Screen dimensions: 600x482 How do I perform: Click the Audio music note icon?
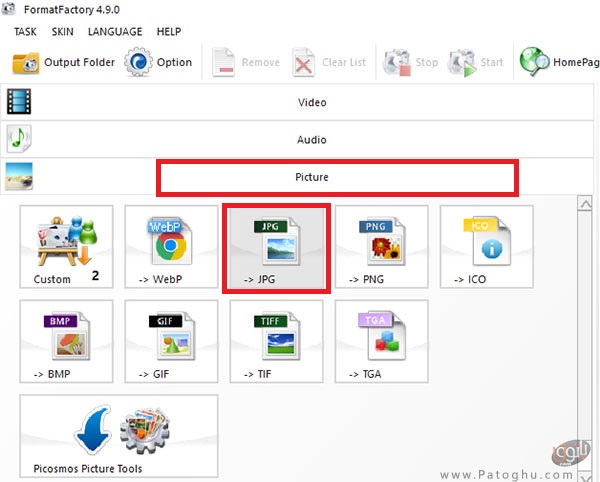[19, 139]
